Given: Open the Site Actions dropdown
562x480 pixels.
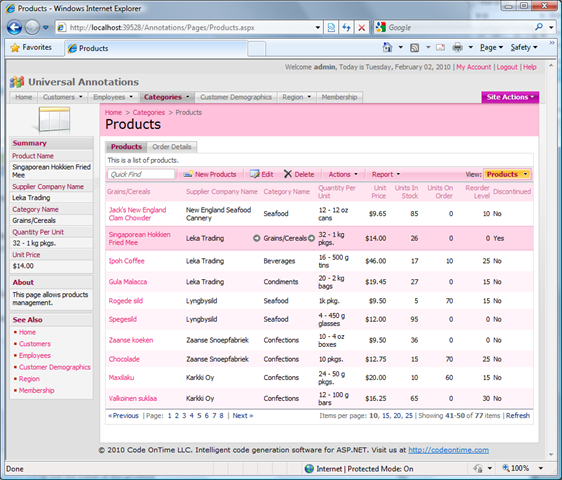Looking at the screenshot, I should pyautogui.click(x=510, y=97).
